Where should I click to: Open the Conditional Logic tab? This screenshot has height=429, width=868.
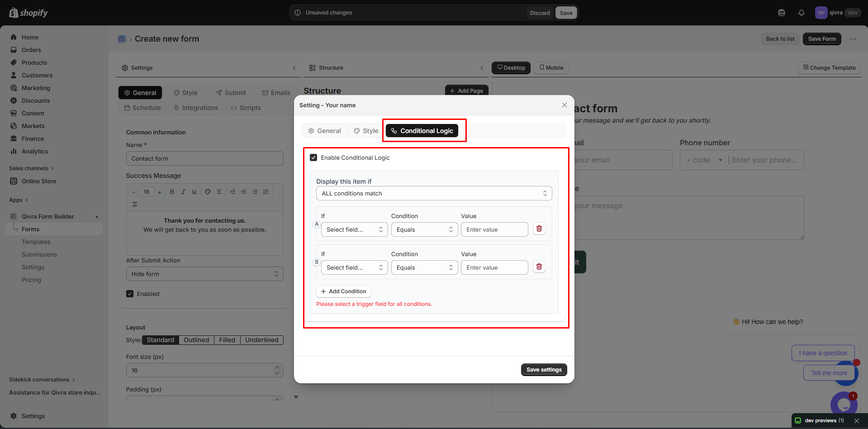422,131
